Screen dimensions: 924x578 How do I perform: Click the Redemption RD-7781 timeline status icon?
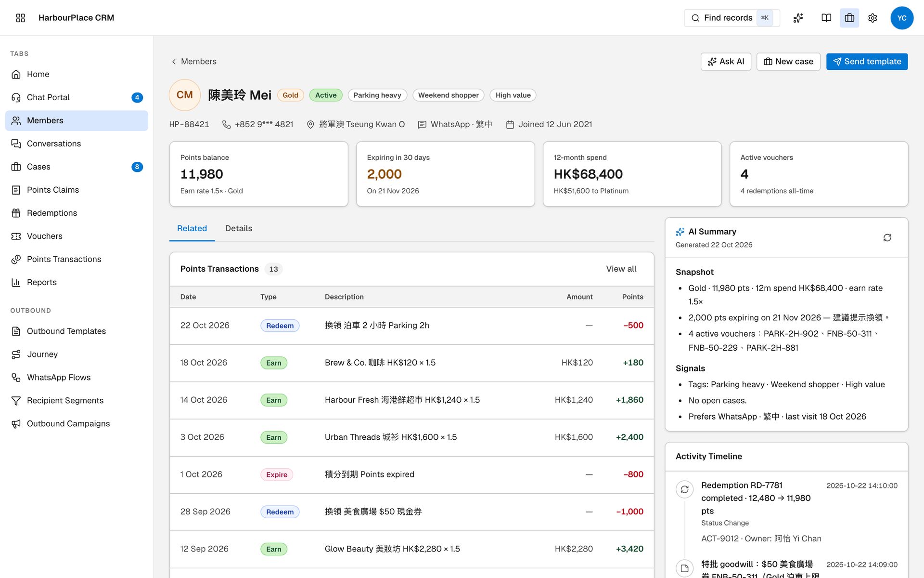684,489
